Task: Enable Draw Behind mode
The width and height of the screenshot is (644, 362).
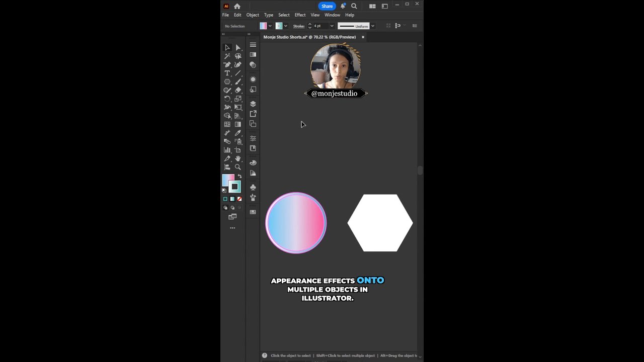Action: [232, 208]
